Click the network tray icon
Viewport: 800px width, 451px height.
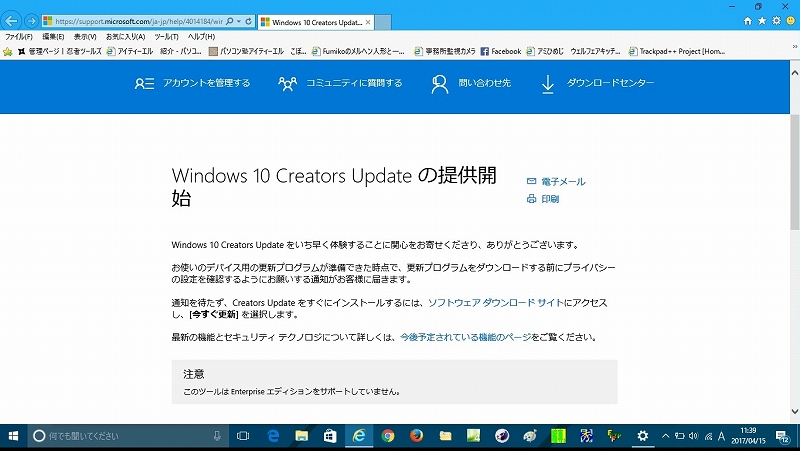(x=708, y=436)
